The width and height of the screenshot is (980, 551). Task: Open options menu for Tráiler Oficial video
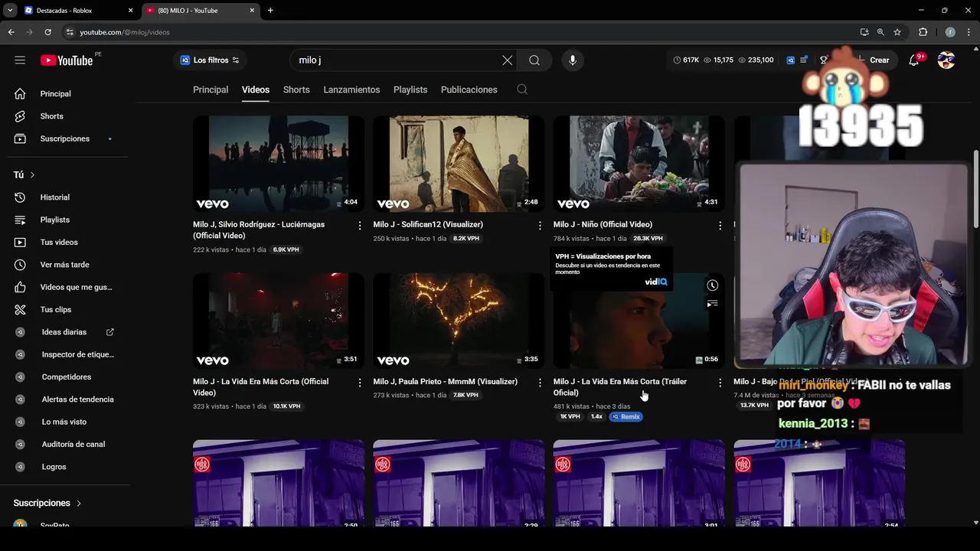tap(720, 382)
